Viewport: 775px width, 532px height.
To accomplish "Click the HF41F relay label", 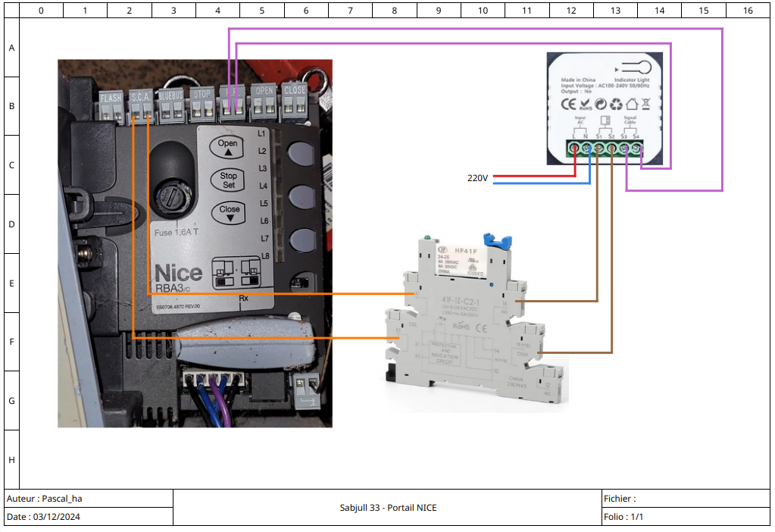I will [x=464, y=250].
